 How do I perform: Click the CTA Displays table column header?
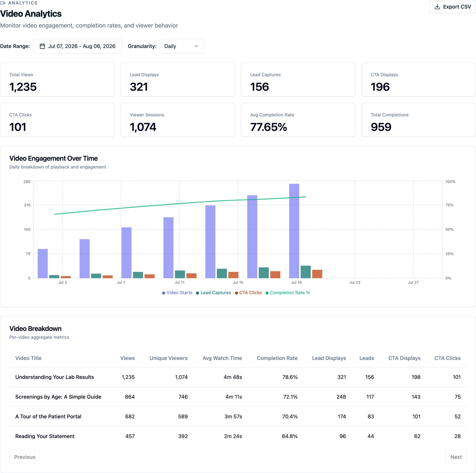tap(404, 358)
